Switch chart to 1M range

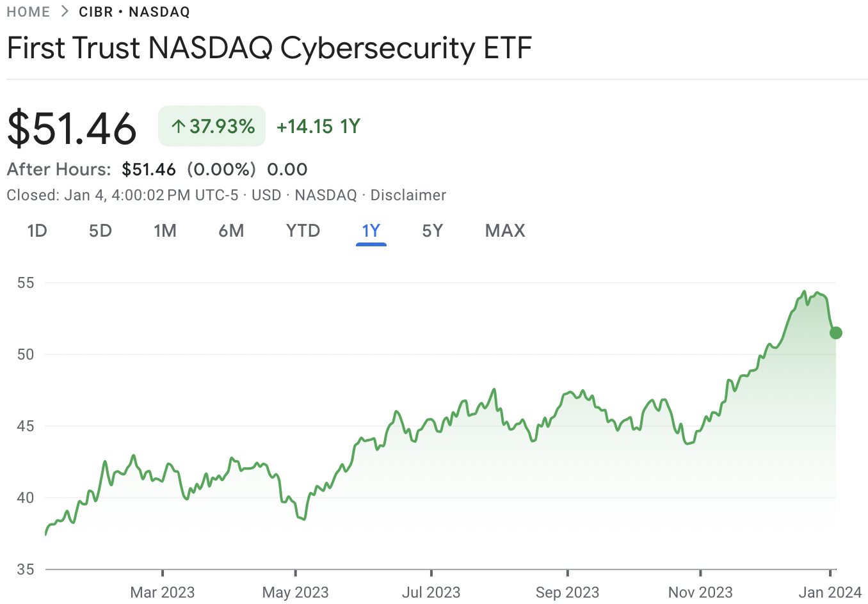tap(165, 231)
